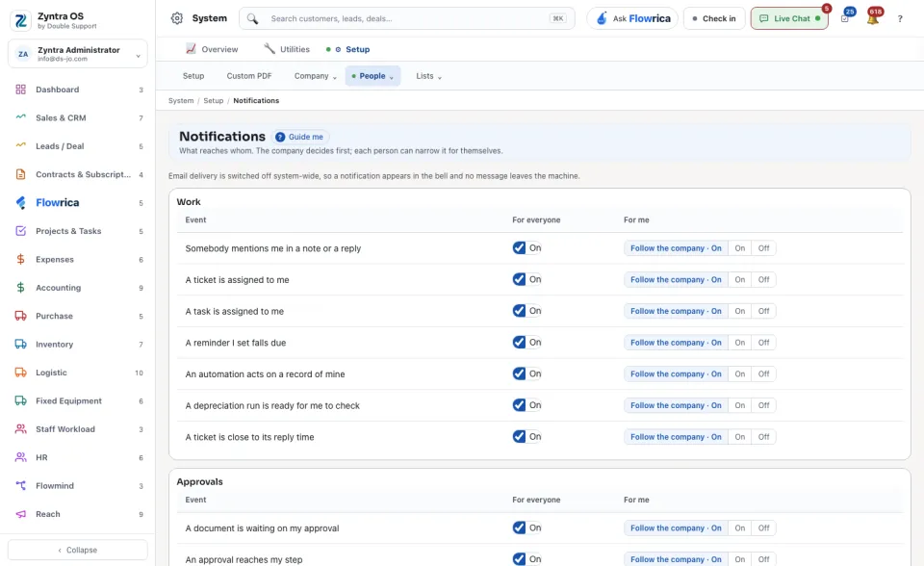Open the Company dropdown menu
The image size is (924, 566).
coord(316,76)
